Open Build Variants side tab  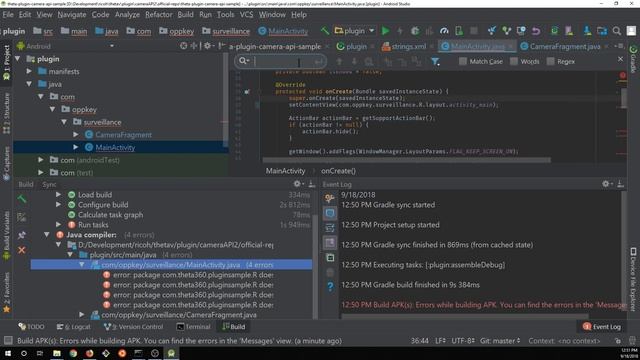6,235
